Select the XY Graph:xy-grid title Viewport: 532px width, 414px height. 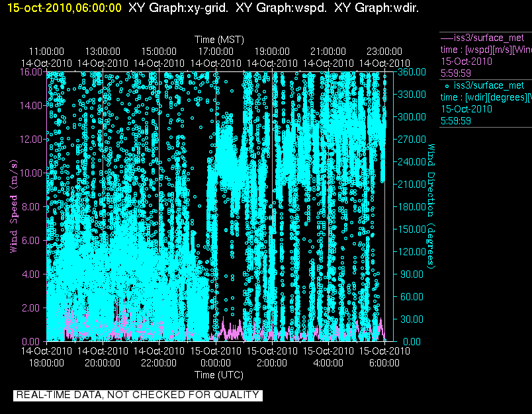coord(178,8)
